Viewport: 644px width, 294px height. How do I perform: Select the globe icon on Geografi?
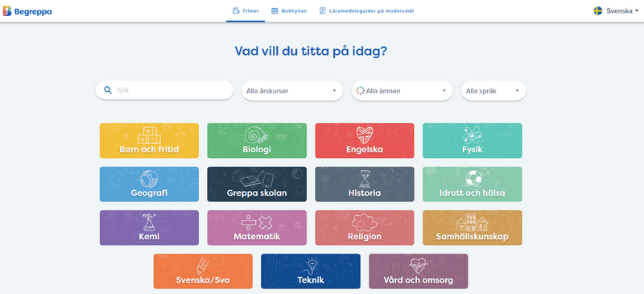(149, 179)
